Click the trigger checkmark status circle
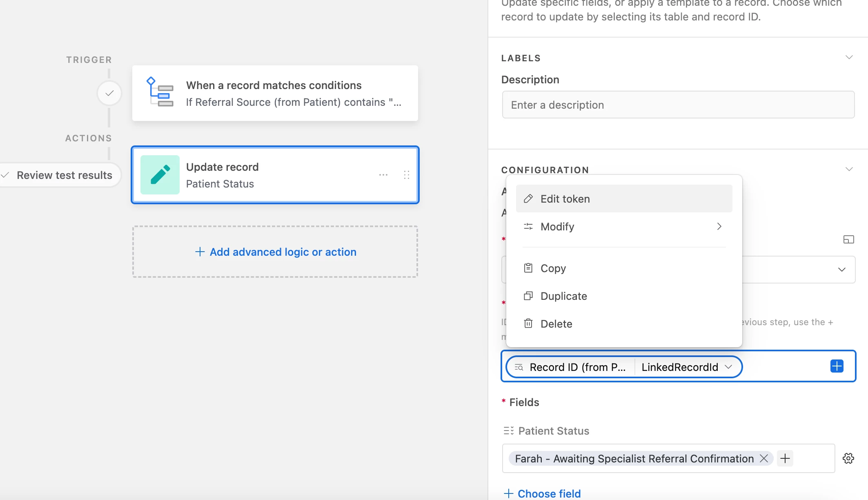868x500 pixels. click(109, 94)
